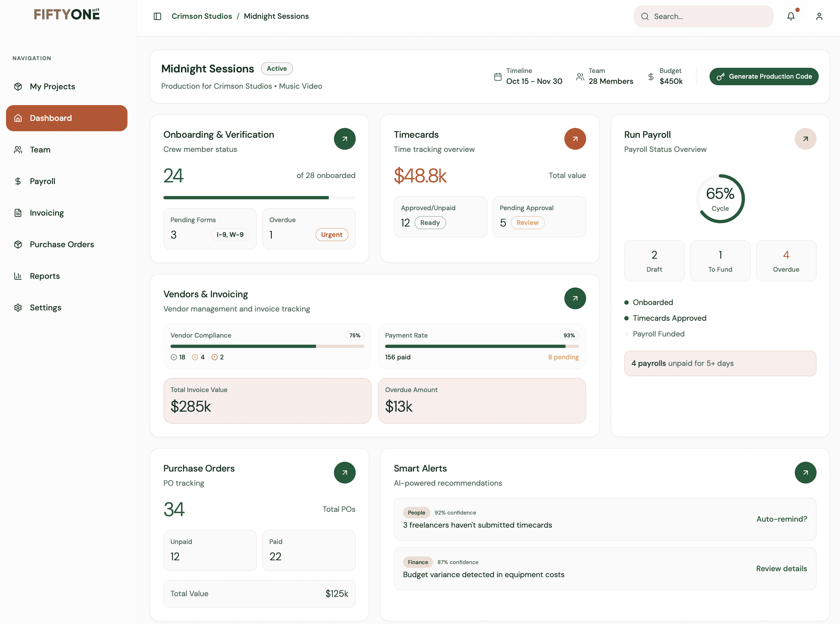
Task: Click the Reports chart icon in navigation
Action: (x=18, y=276)
